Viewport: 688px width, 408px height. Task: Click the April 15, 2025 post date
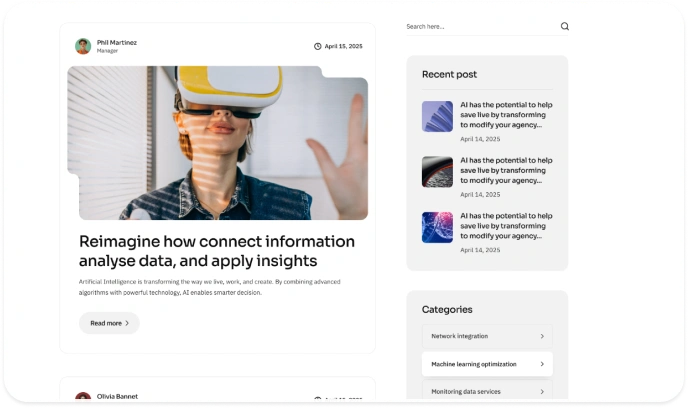point(344,46)
